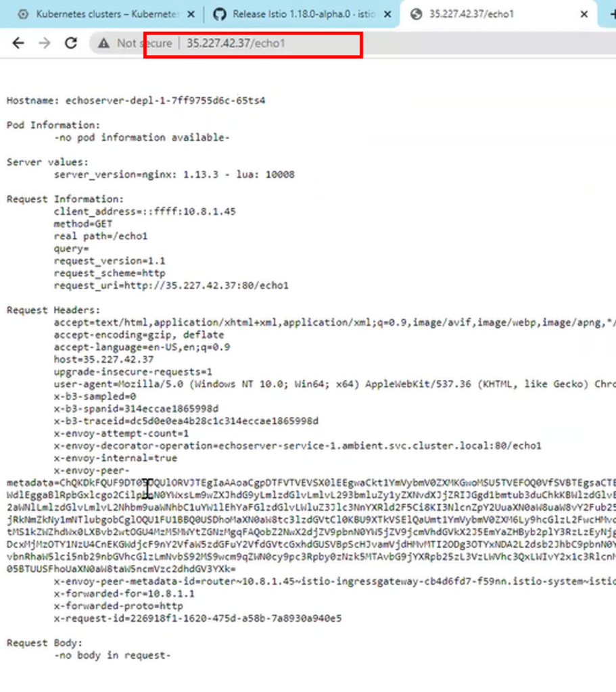
Task: Click x-b3-sampled=0 line
Action: click(95, 397)
